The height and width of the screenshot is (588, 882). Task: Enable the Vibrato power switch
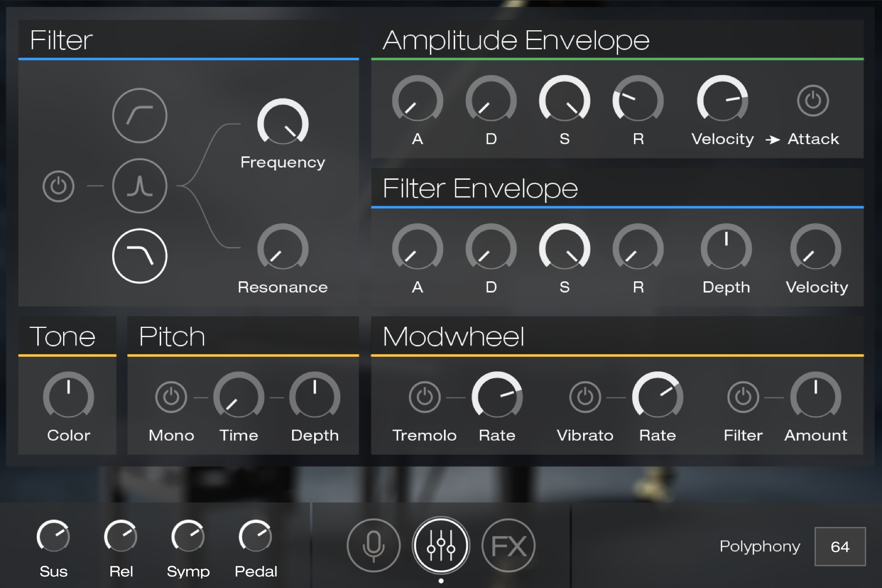(585, 398)
